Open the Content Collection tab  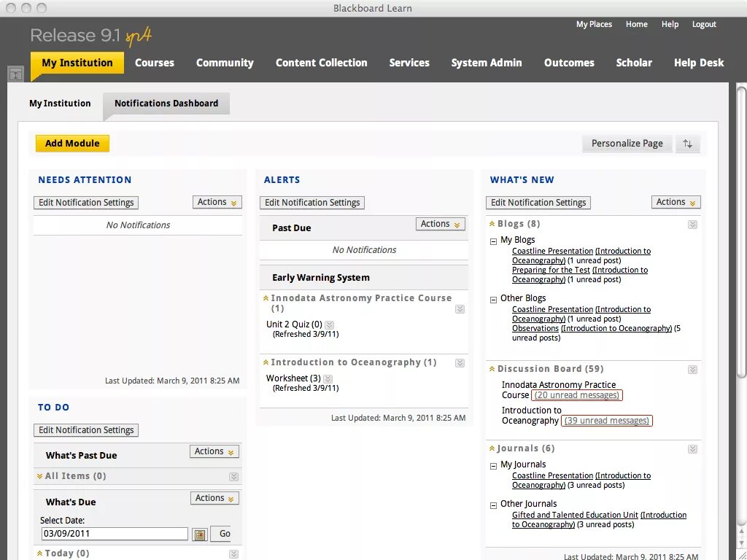click(x=322, y=63)
